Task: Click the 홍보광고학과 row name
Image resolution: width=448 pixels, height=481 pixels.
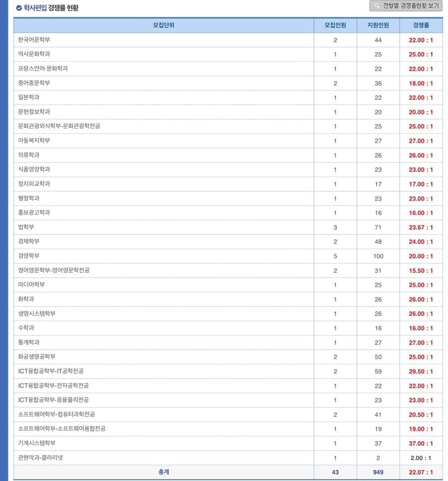Action: point(34,213)
